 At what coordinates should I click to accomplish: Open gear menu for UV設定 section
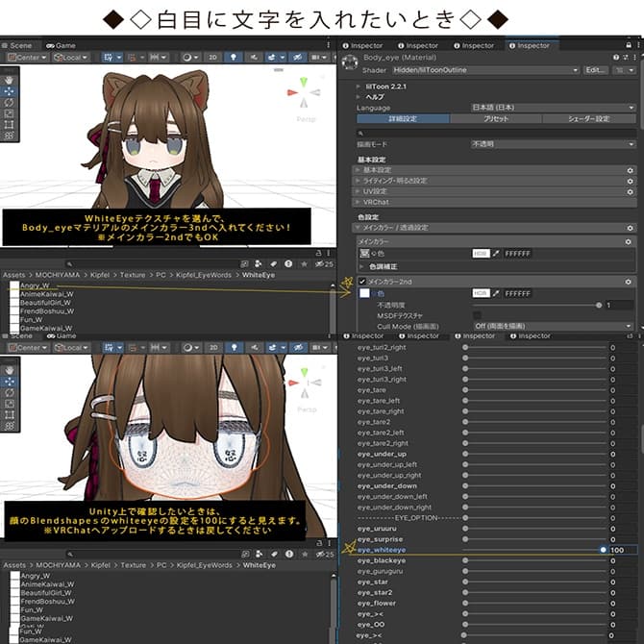630,191
